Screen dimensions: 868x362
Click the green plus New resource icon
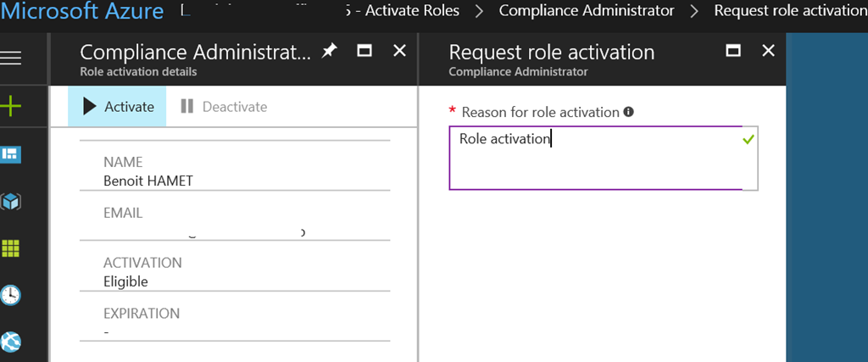pyautogui.click(x=11, y=106)
